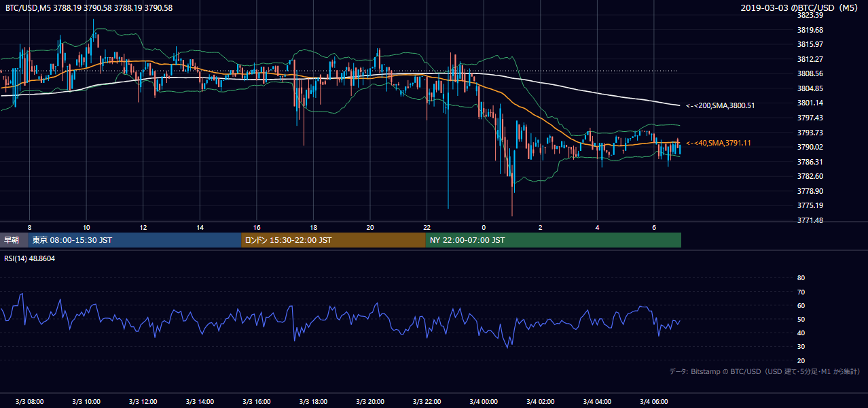Click the 3/4 06:00 time label

pyautogui.click(x=653, y=401)
